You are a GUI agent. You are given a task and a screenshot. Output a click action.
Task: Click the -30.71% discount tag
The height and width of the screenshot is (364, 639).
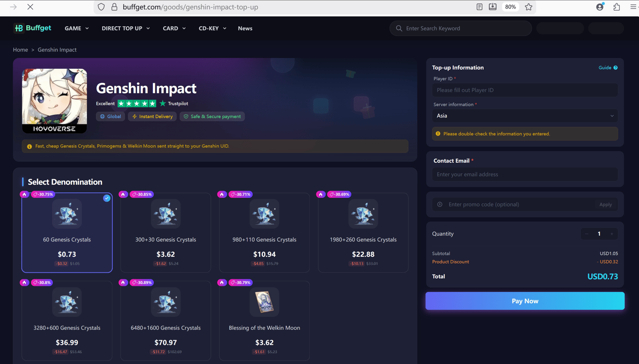pyautogui.click(x=240, y=194)
